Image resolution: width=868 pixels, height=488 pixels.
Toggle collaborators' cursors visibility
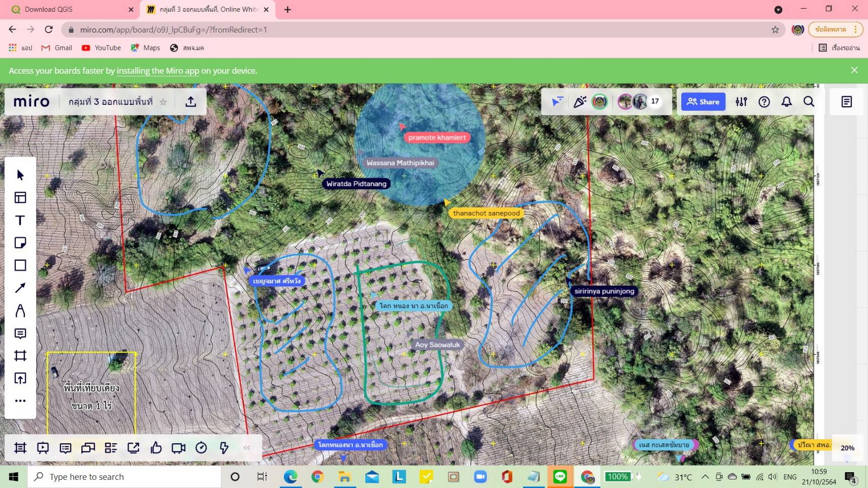coord(558,102)
